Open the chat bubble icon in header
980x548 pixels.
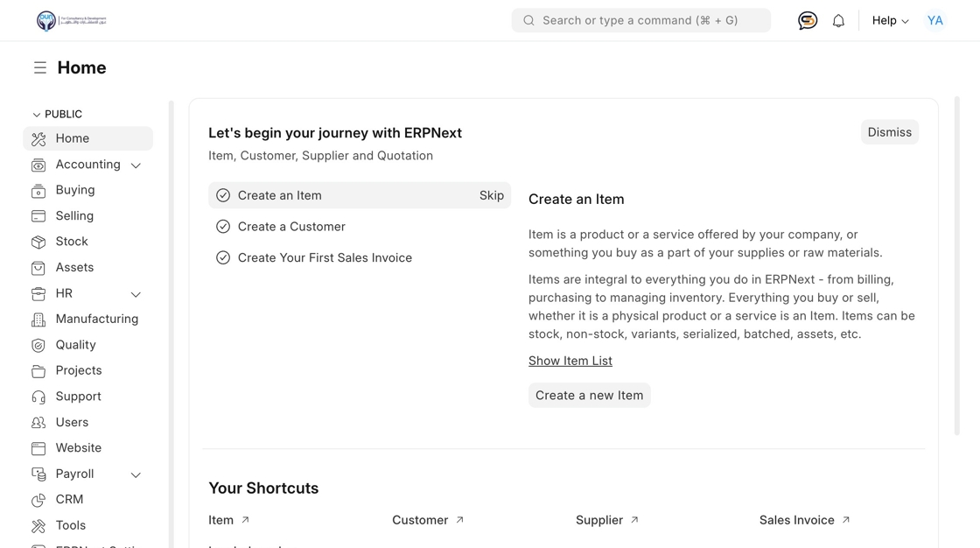[x=808, y=21]
